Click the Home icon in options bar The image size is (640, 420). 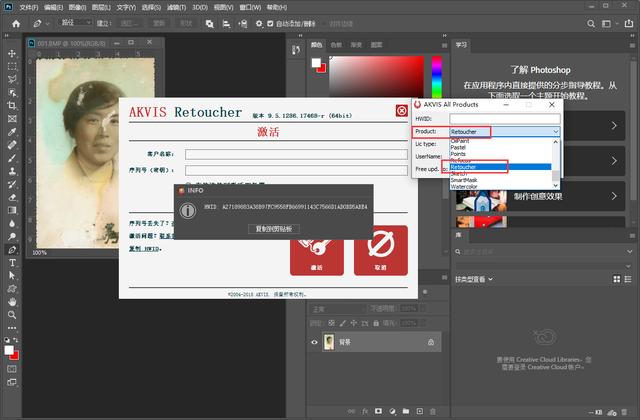click(x=16, y=24)
